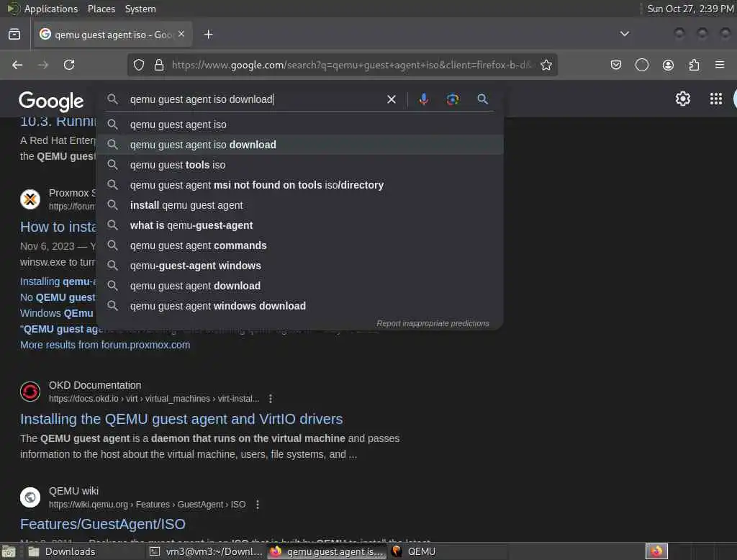The image size is (737, 560).
Task: Click the padlock site info icon
Action: click(159, 65)
